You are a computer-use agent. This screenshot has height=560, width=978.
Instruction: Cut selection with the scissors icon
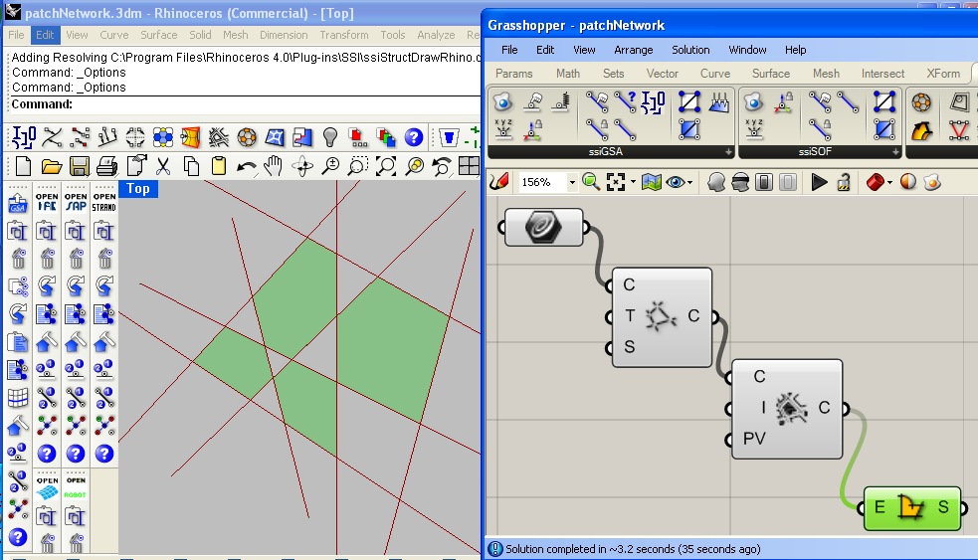(x=163, y=166)
